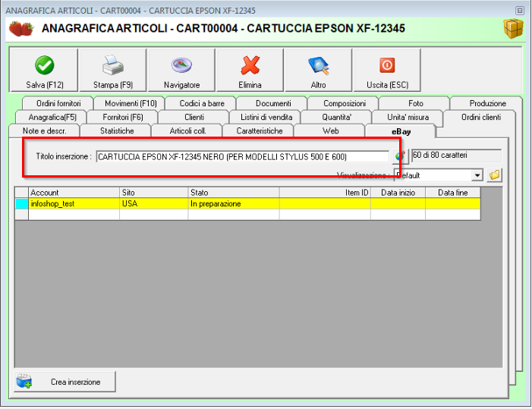Select the Caratteristiche tab
The width and height of the screenshot is (532, 409).
[260, 131]
